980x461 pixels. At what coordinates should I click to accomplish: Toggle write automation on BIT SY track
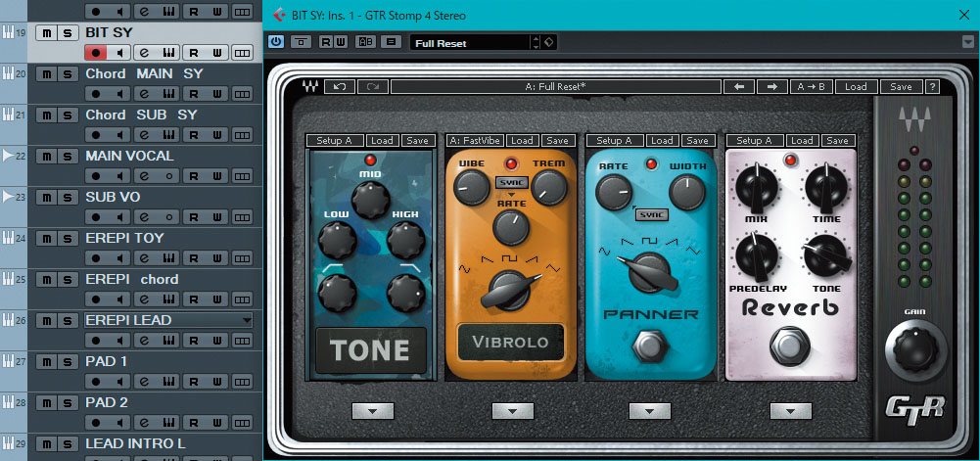pyautogui.click(x=217, y=53)
